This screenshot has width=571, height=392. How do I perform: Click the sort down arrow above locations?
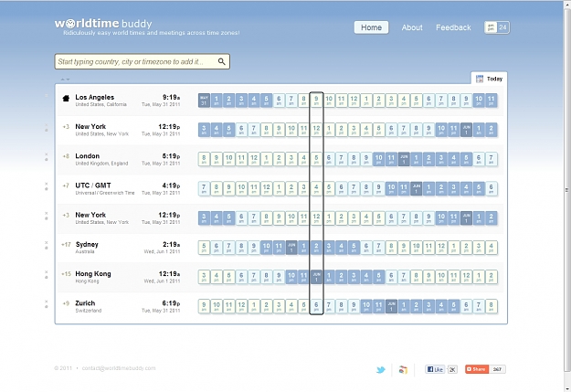[x=68, y=79]
